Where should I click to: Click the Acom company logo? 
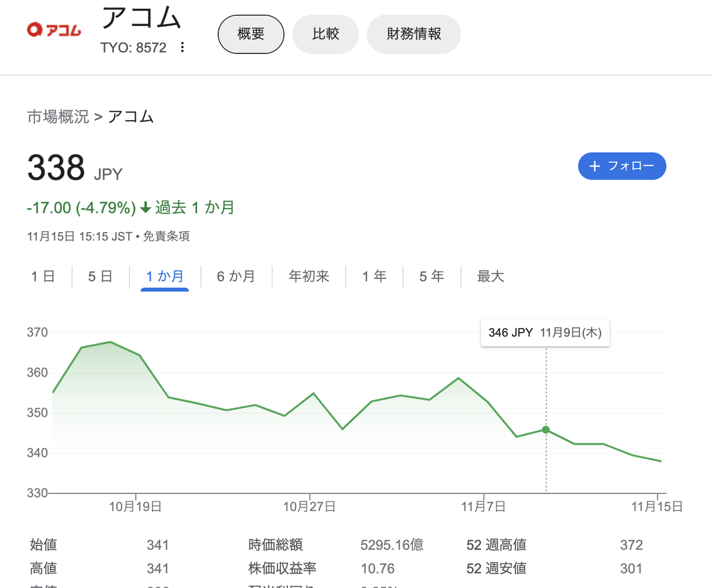pyautogui.click(x=54, y=29)
